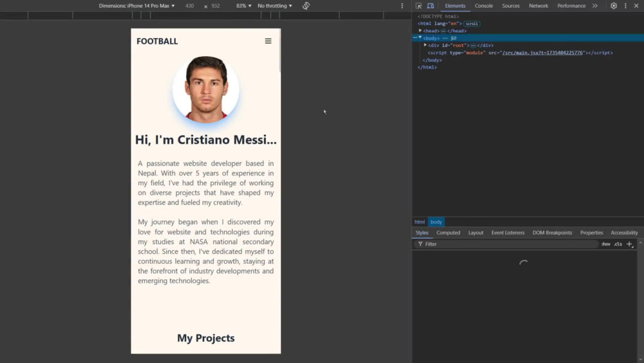Click the rotate device orientation icon
The image size is (644, 363).
pyautogui.click(x=306, y=6)
